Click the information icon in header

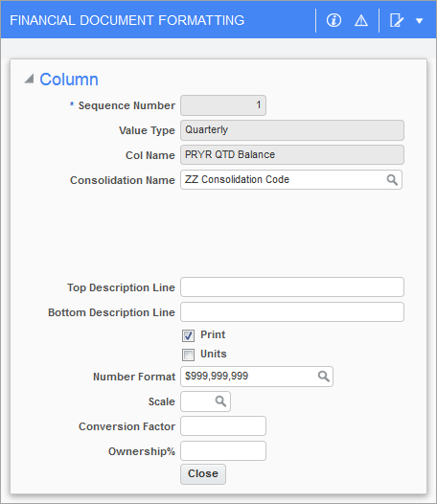pos(333,20)
